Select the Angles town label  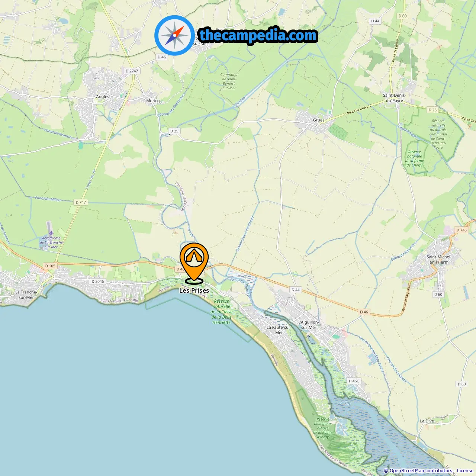[x=103, y=97]
